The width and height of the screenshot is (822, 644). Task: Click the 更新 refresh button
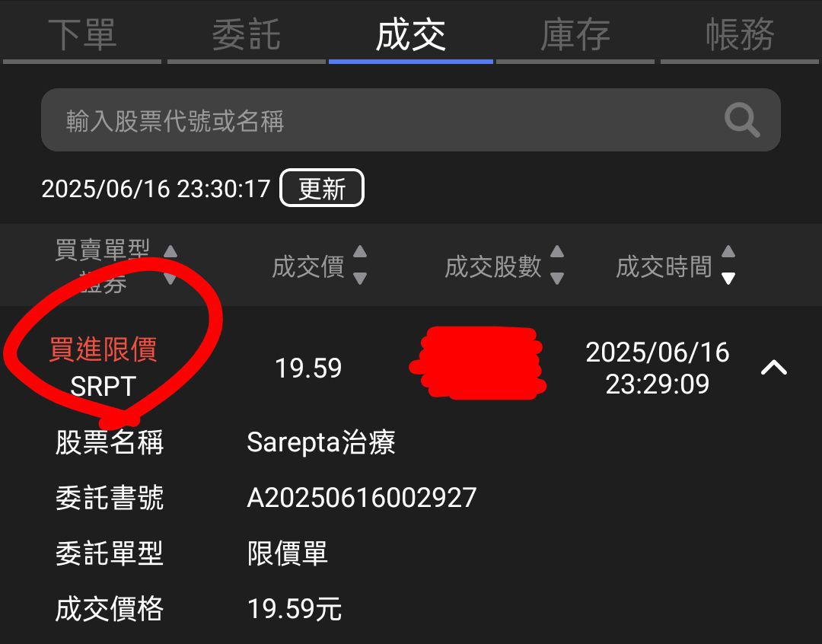tap(322, 188)
